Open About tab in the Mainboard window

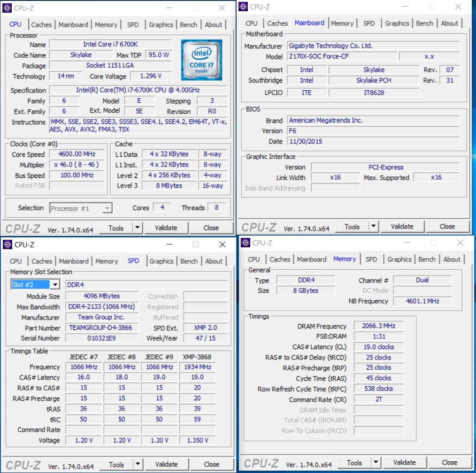(450, 23)
